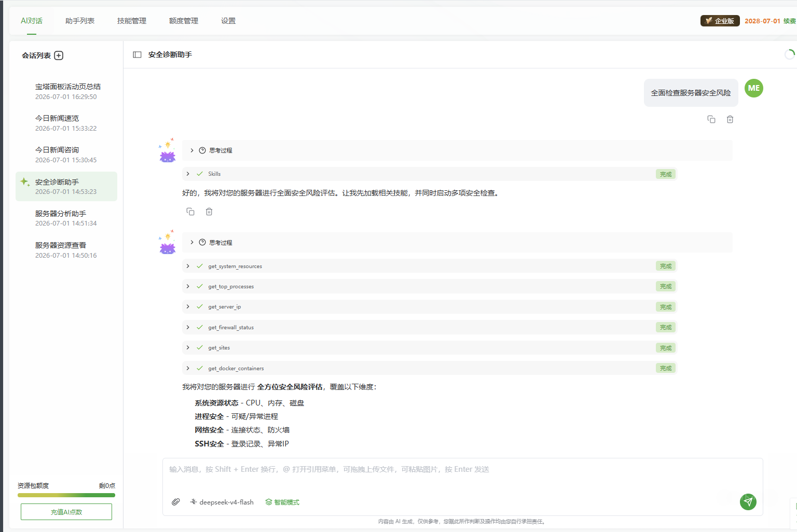Viewport: 797px width, 532px height.
Task: Toggle the 智能模式 smart mode
Action: coord(282,502)
